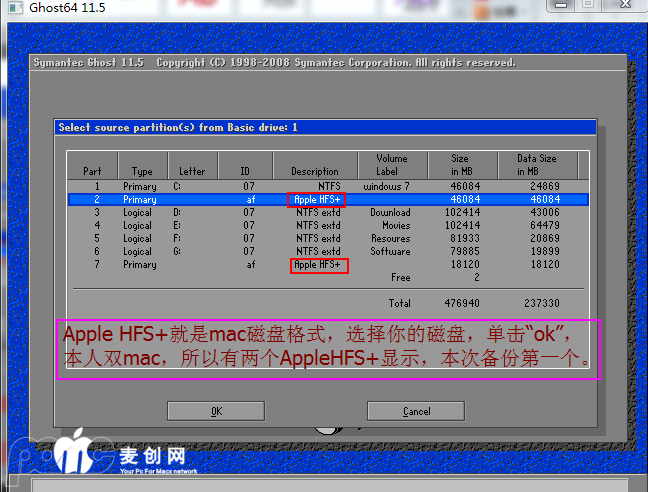
Task: Click the ID column header
Action: coord(245,171)
